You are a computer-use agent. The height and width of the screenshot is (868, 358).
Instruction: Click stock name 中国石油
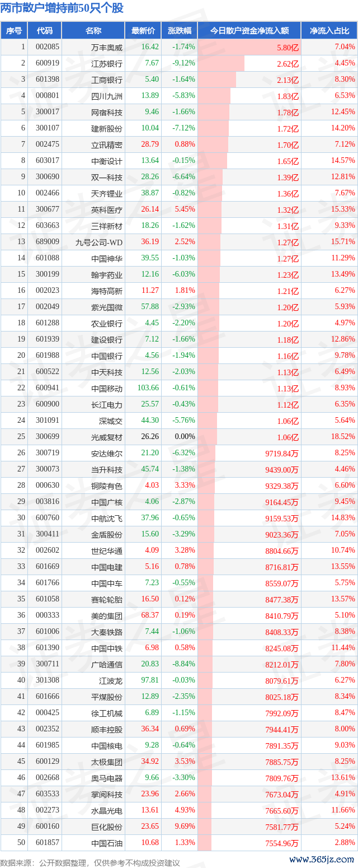click(x=106, y=843)
